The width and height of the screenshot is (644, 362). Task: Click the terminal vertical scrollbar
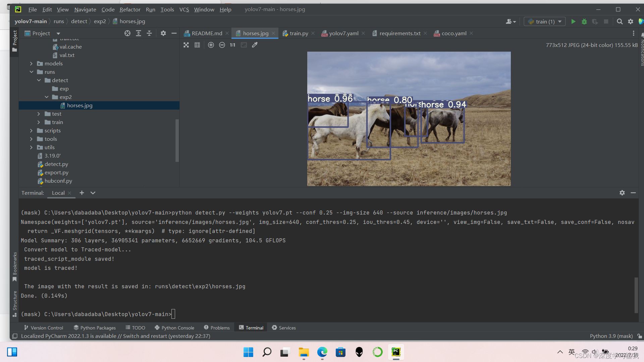pos(636,295)
